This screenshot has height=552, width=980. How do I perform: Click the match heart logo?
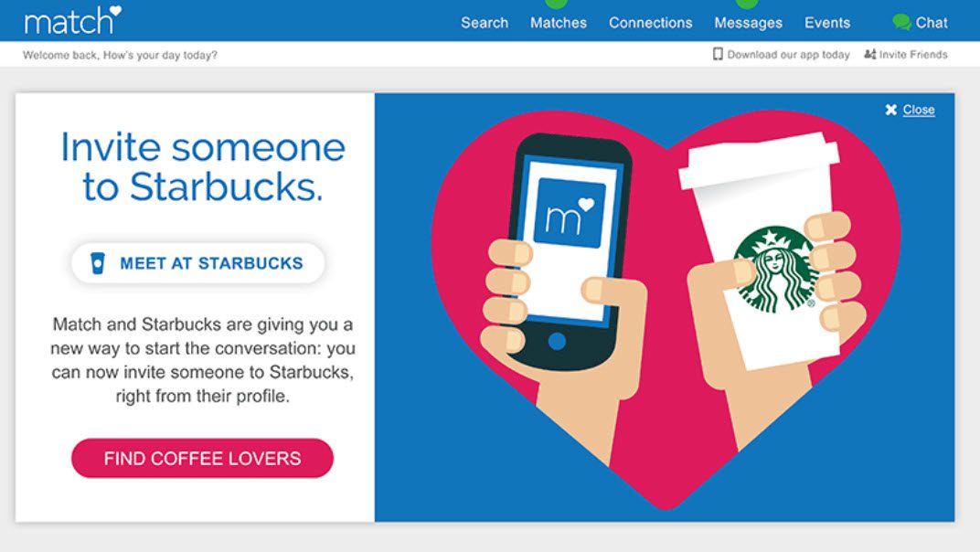(73, 21)
